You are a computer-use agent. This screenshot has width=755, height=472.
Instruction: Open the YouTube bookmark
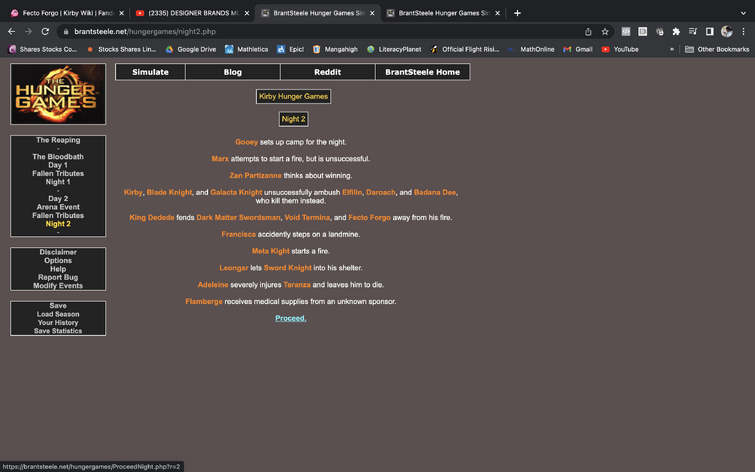620,49
